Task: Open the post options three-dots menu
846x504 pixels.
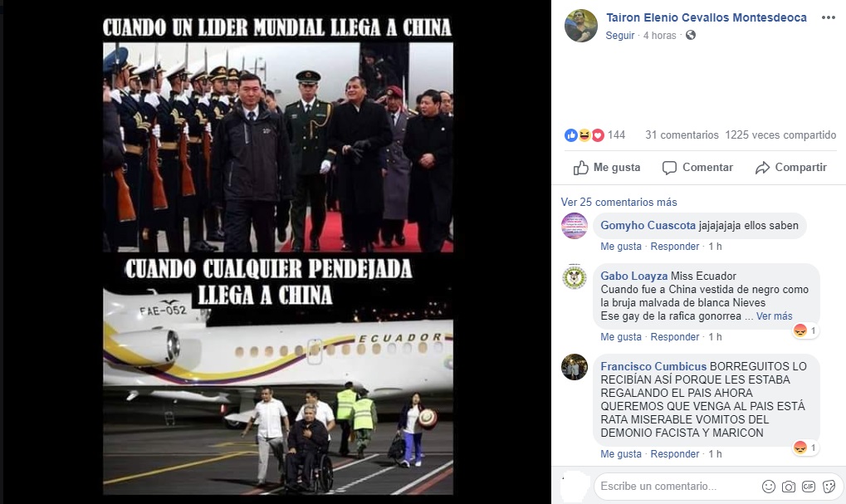Action: pos(829,17)
